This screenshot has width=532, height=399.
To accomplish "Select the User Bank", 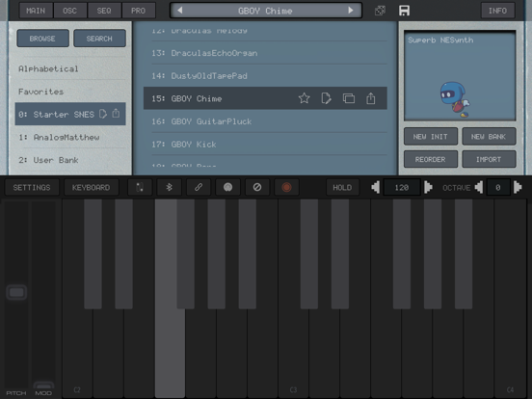I will [x=70, y=160].
